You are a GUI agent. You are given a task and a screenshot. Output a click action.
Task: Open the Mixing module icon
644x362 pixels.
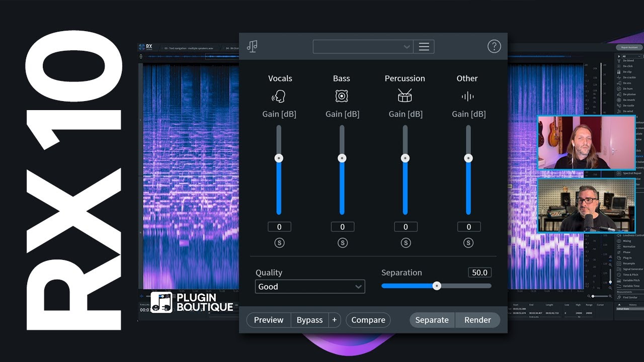pos(619,241)
